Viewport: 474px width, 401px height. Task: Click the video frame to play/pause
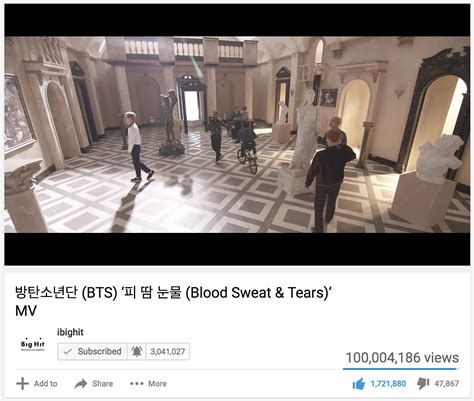point(237,135)
